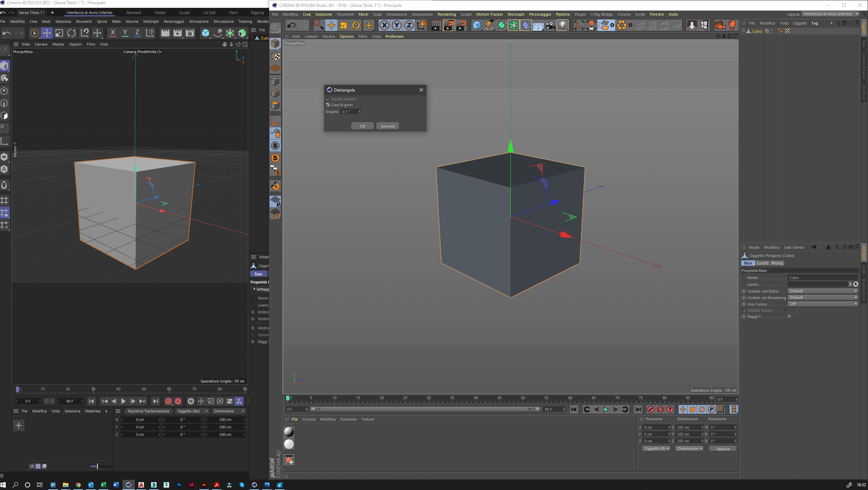Switch to the Coord. tab
868x490 pixels.
762,263
